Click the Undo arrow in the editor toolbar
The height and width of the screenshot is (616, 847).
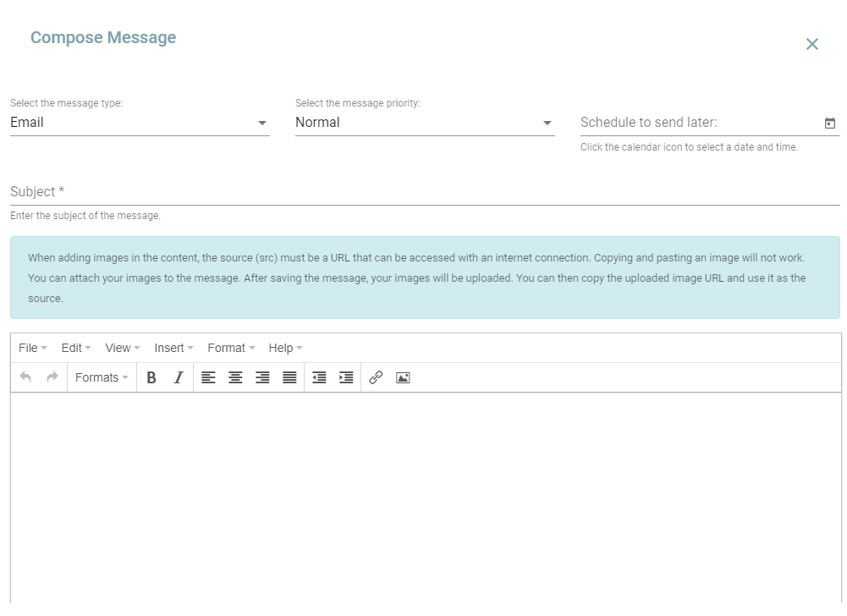coord(25,377)
